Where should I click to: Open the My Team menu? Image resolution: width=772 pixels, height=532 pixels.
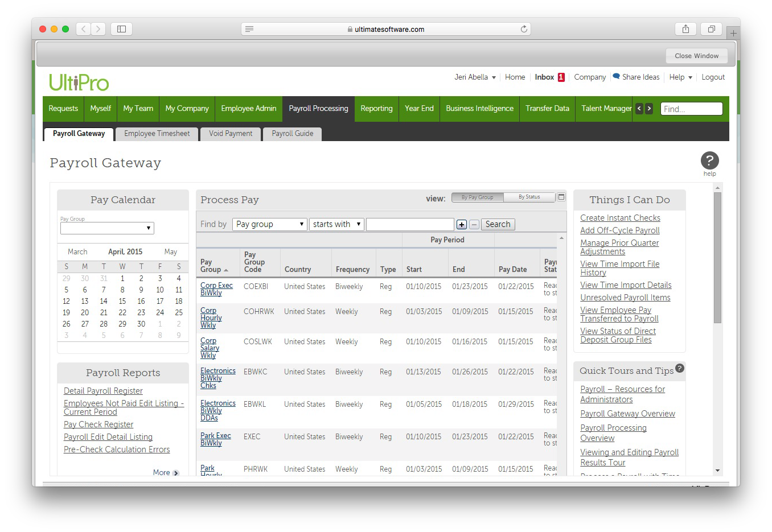(x=138, y=109)
